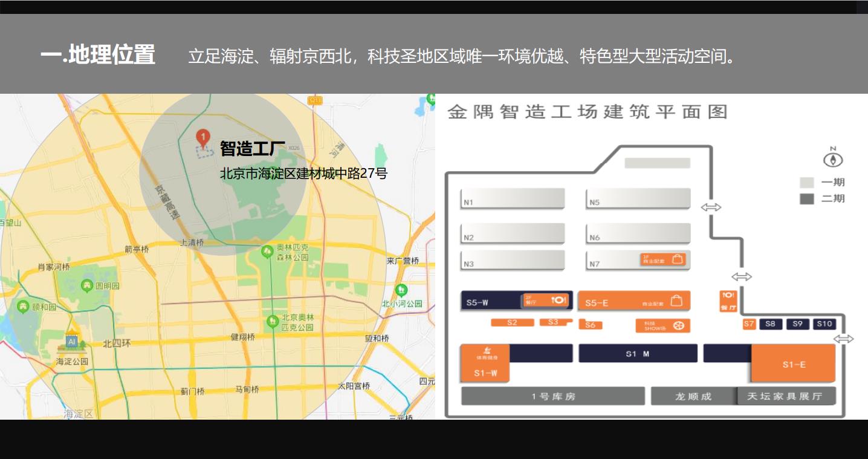Click the entrance arrow next to S10
Screen dimensions: 868x459
(x=844, y=339)
